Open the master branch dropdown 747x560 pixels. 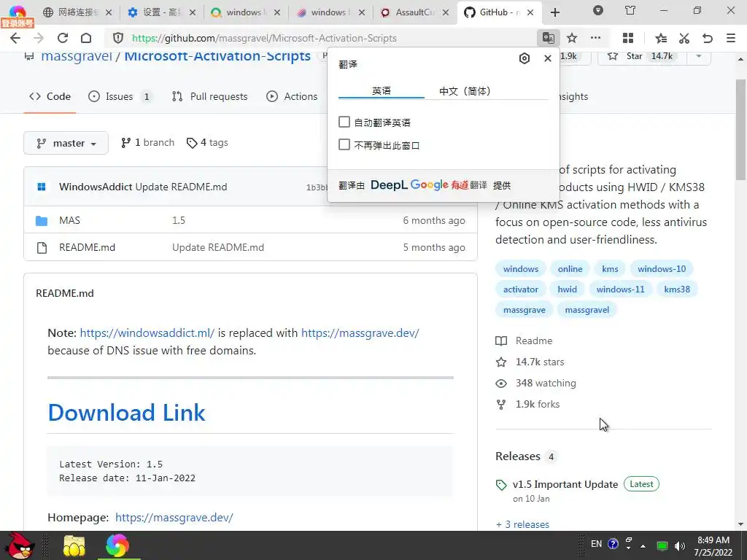point(66,143)
